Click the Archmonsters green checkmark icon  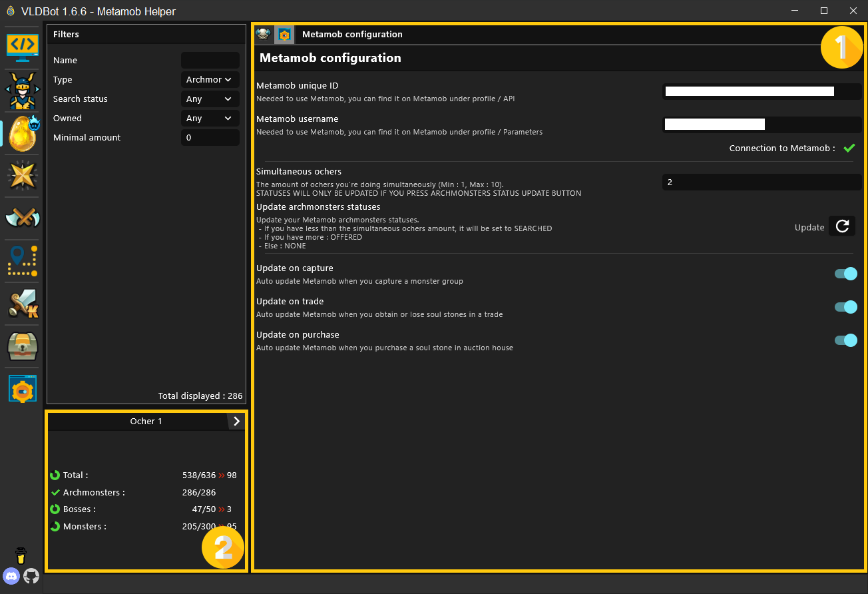(55, 493)
